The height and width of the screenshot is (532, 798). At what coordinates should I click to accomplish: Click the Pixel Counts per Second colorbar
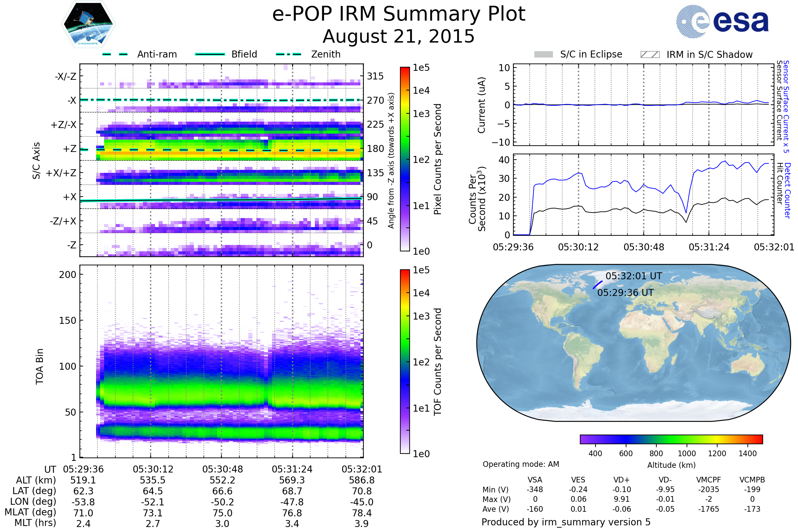[405, 159]
